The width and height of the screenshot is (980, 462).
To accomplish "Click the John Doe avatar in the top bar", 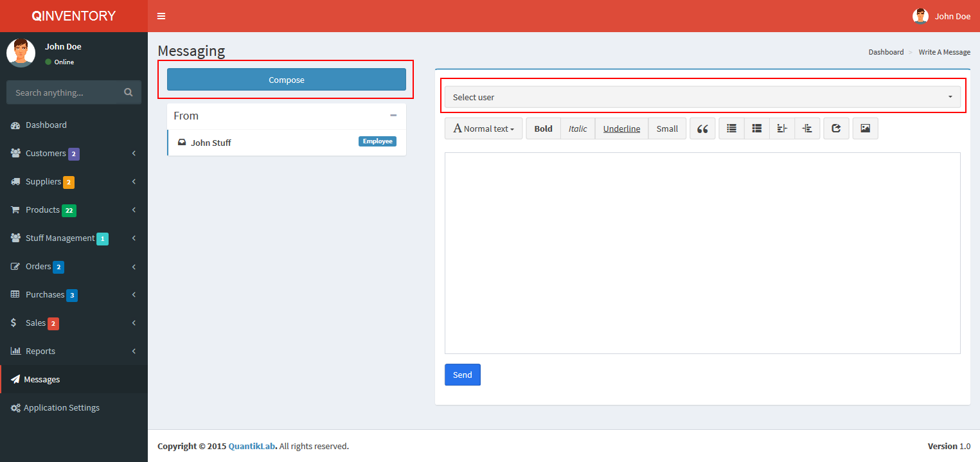I will [920, 16].
